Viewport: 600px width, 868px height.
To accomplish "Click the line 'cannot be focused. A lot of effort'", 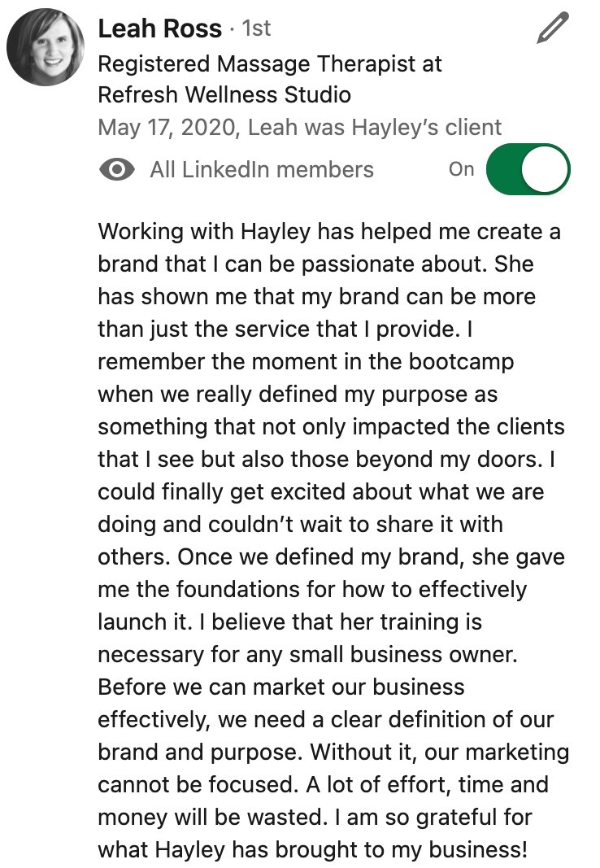I will pos(323,785).
